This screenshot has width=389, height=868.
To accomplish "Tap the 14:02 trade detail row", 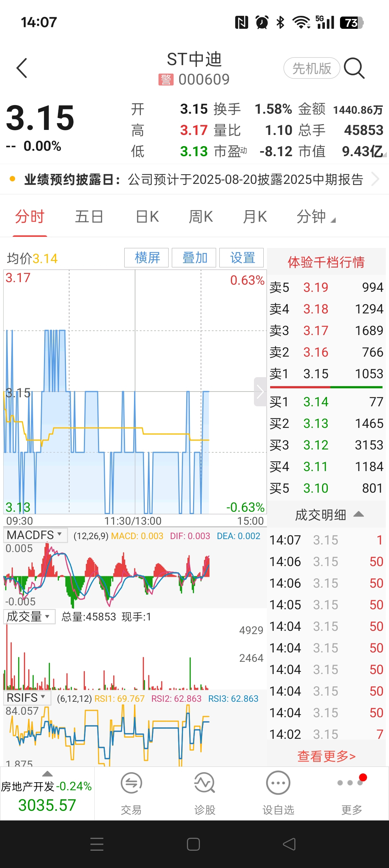I will tap(326, 734).
